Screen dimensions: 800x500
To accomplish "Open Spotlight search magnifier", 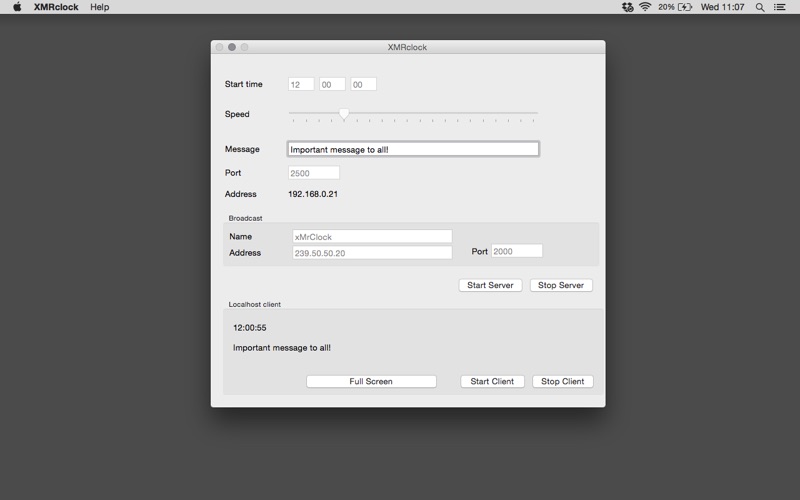I will [x=760, y=7].
